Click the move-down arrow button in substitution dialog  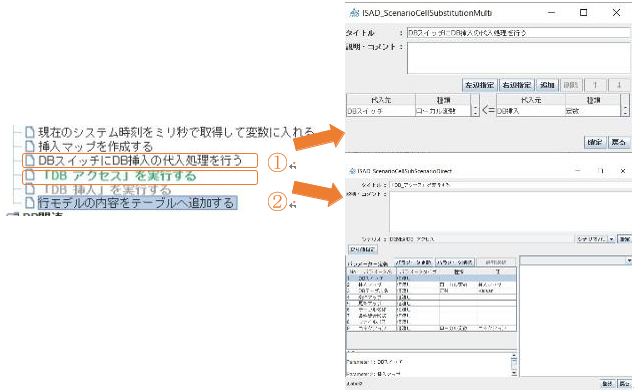coord(619,85)
